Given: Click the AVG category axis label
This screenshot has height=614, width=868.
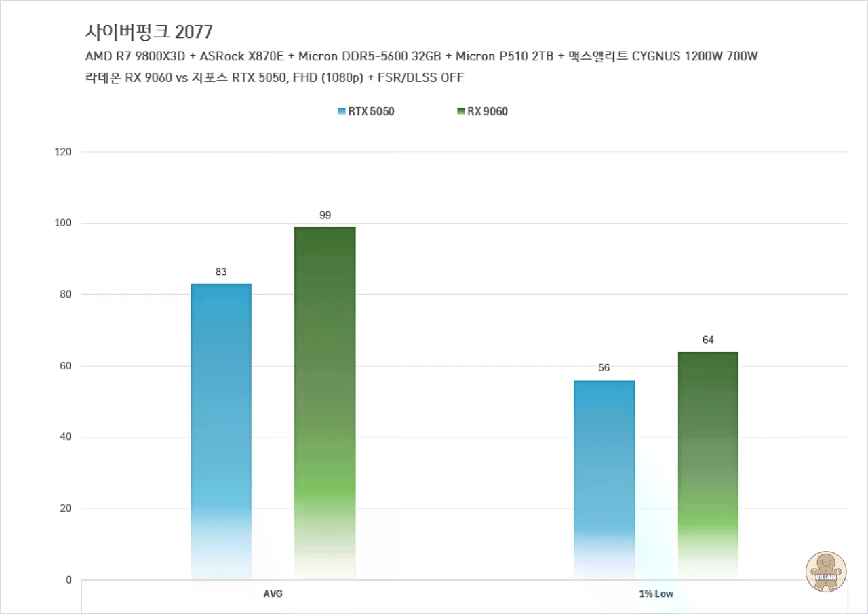Looking at the screenshot, I should point(273,594).
